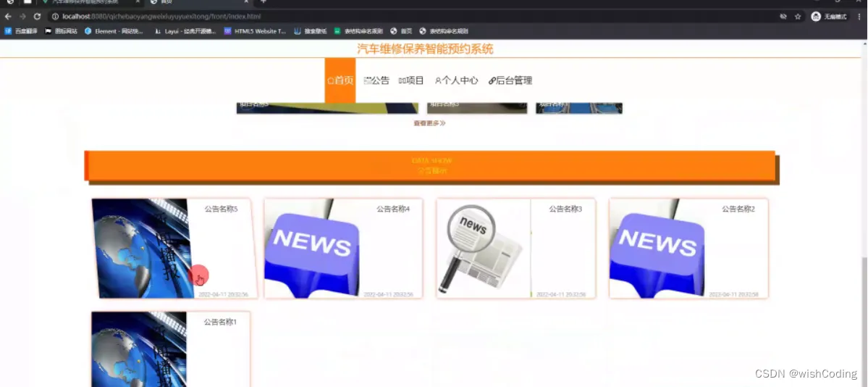Open the bookmark with the green icon
The height and width of the screenshot is (387, 868).
point(358,31)
